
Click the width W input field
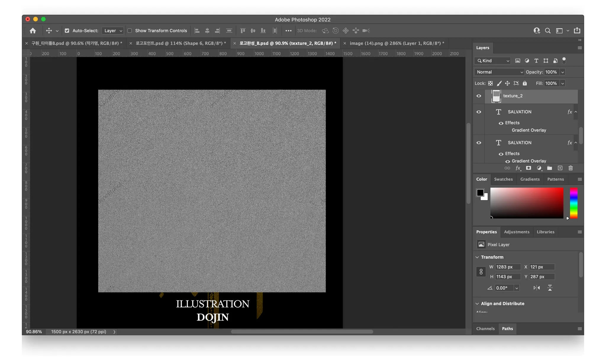pyautogui.click(x=507, y=267)
